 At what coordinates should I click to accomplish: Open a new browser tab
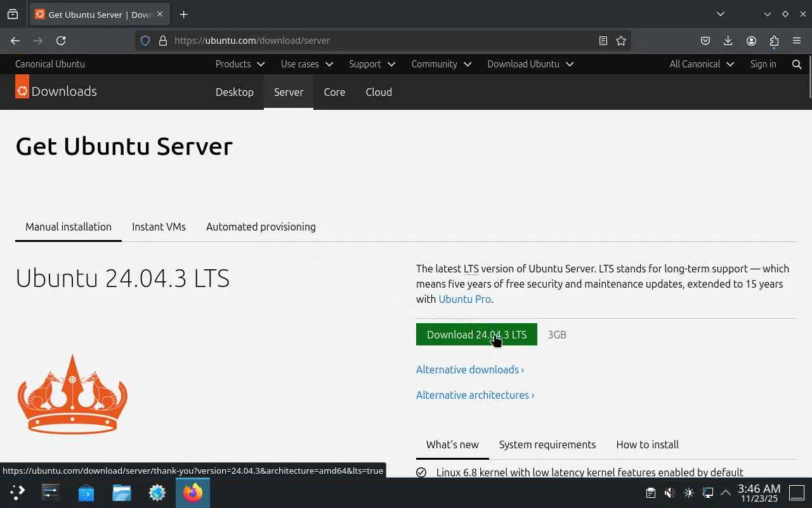click(x=183, y=14)
